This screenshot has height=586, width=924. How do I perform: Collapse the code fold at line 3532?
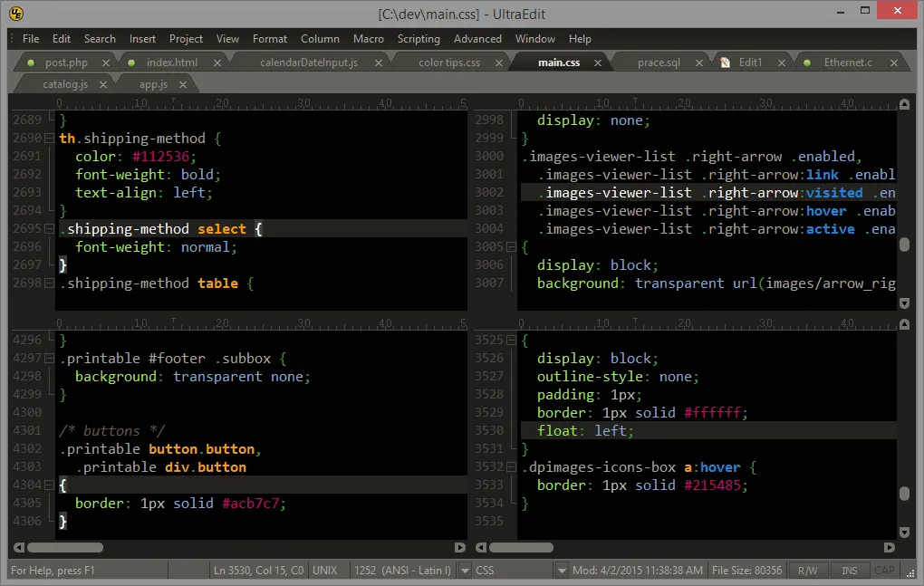(510, 467)
